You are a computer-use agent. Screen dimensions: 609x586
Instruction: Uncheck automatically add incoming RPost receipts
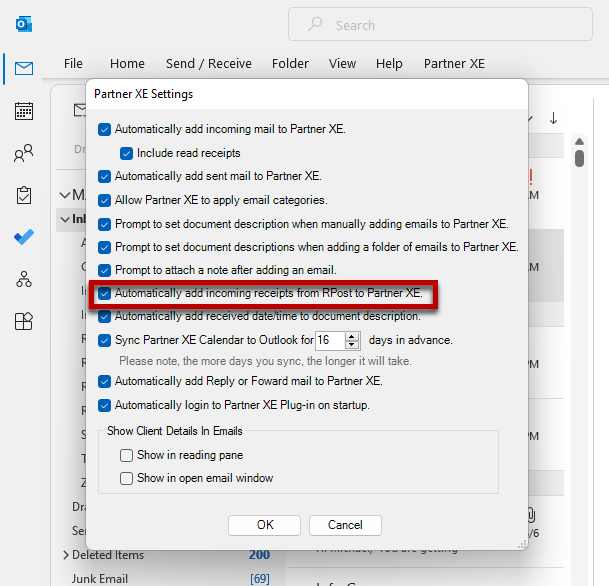105,294
